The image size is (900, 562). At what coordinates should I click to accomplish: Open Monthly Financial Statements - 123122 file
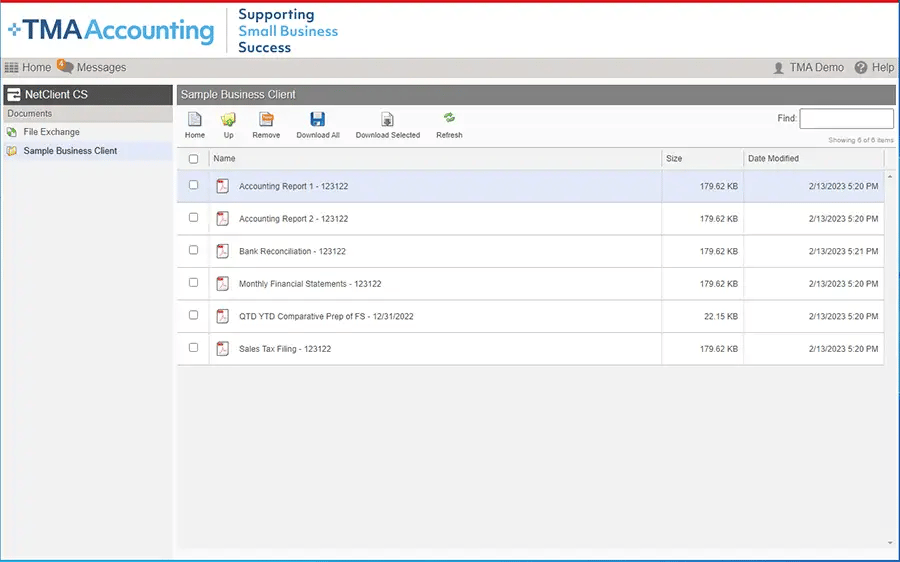(310, 284)
